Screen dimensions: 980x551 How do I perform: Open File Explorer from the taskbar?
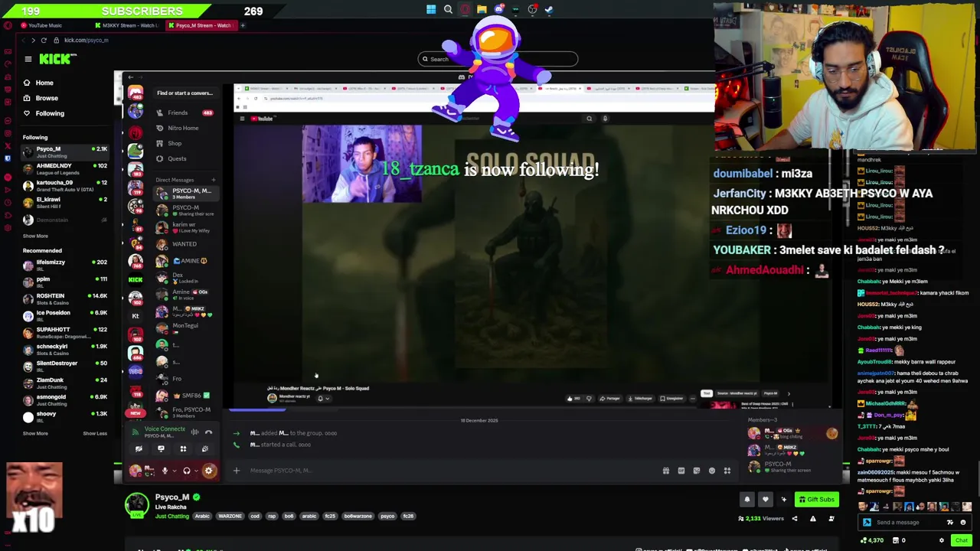[x=482, y=10]
